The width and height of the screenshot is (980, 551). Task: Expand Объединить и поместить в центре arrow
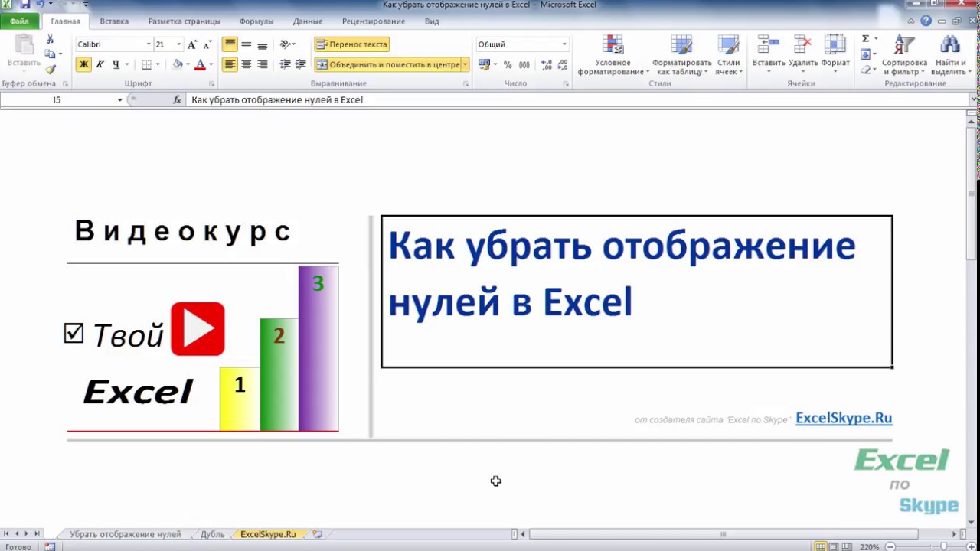(x=465, y=65)
